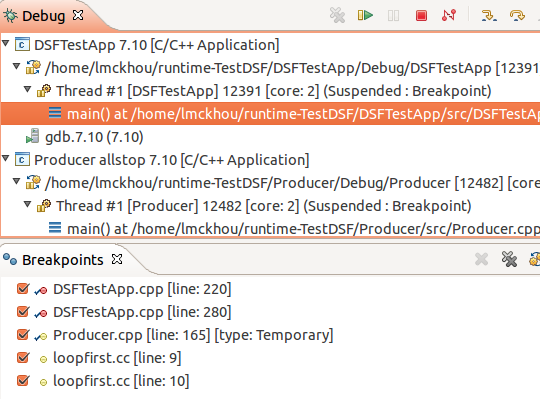Screen dimensions: 540x399
Task: Click the DSFTestApp 7.10 launch icon
Action: pyautogui.click(x=22, y=45)
